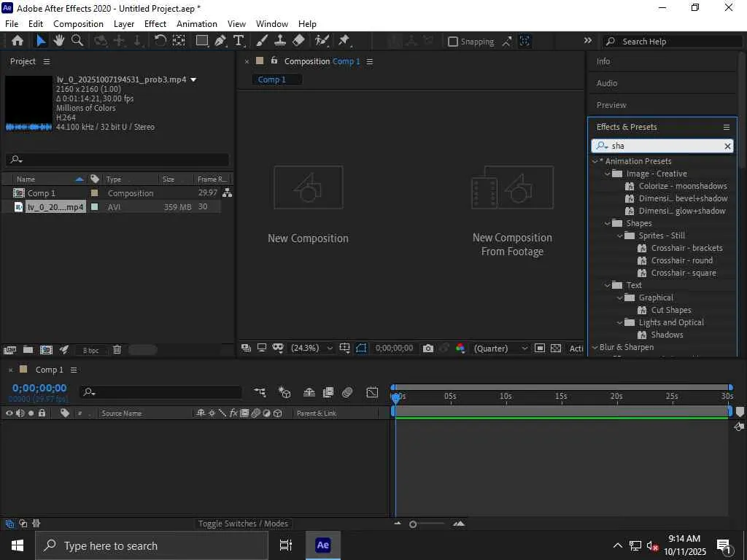The image size is (747, 560).
Task: Open the Effect menu
Action: point(155,24)
